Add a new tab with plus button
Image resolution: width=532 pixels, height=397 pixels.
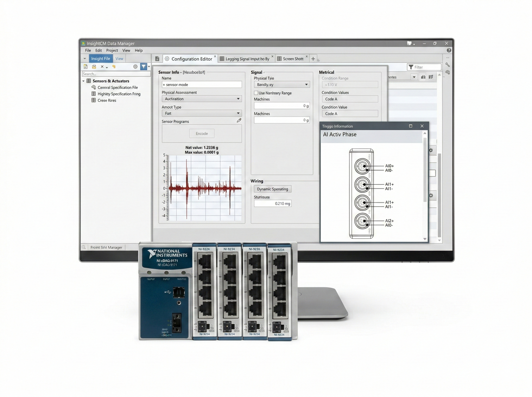click(313, 59)
